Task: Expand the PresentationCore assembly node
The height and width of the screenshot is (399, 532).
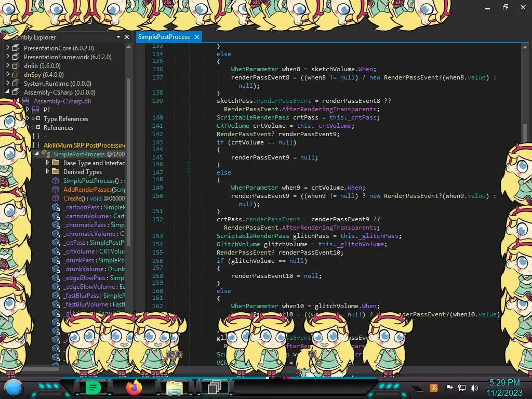Action: pos(8,48)
